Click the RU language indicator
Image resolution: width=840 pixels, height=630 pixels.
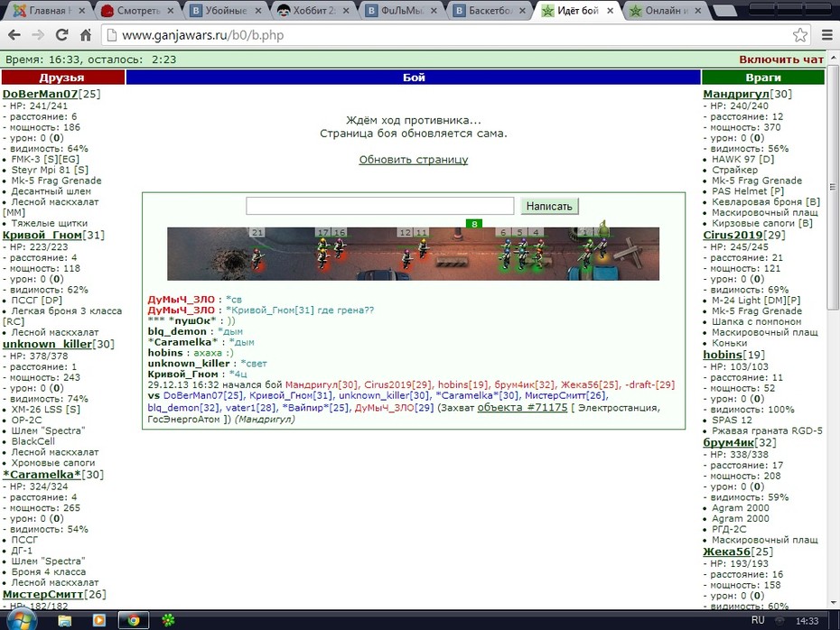pos(758,620)
